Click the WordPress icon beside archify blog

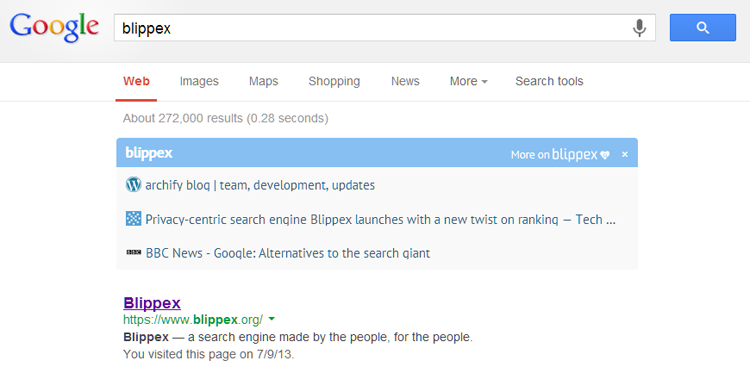(133, 185)
